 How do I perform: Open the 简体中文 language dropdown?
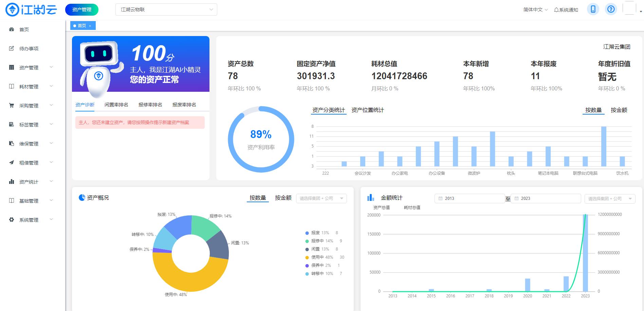click(533, 9)
